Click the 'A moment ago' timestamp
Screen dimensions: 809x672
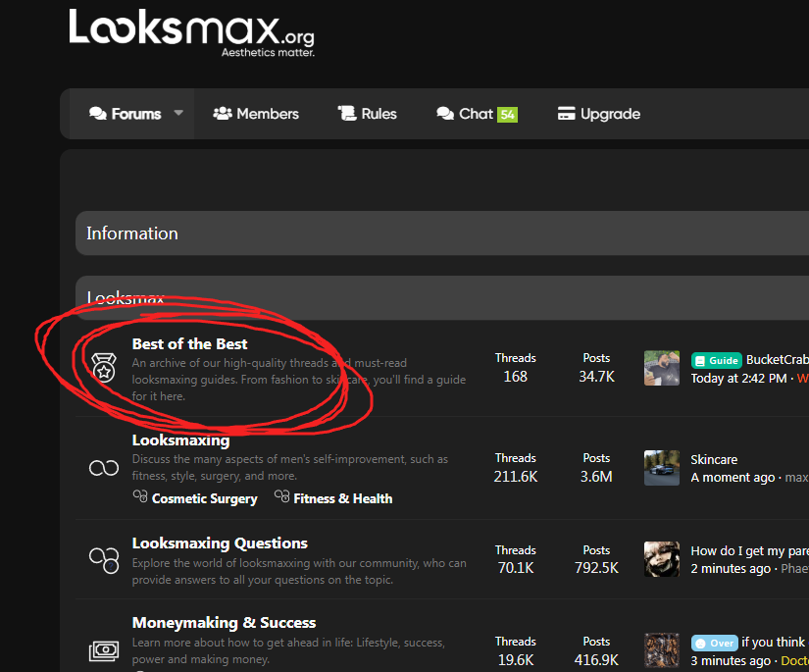(x=733, y=478)
